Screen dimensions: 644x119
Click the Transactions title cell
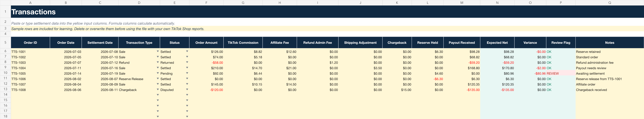coord(327,12)
